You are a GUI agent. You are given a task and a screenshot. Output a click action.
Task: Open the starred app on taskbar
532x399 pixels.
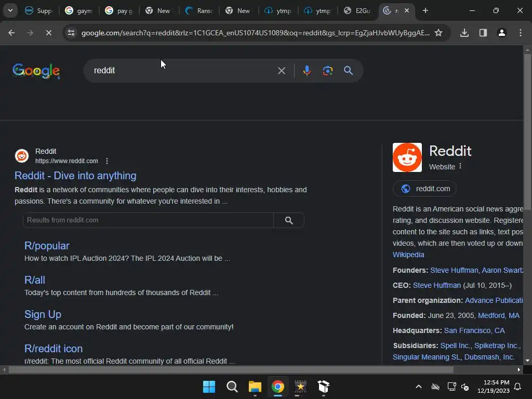pyautogui.click(x=301, y=387)
